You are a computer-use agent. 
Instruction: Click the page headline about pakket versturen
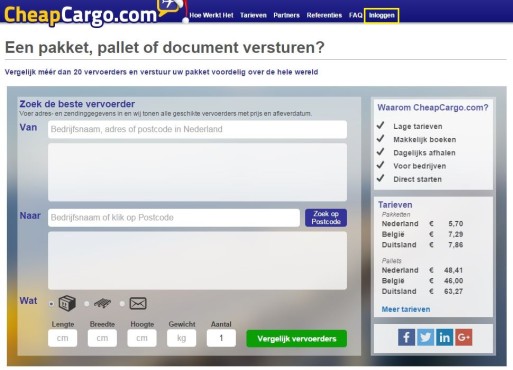click(165, 47)
